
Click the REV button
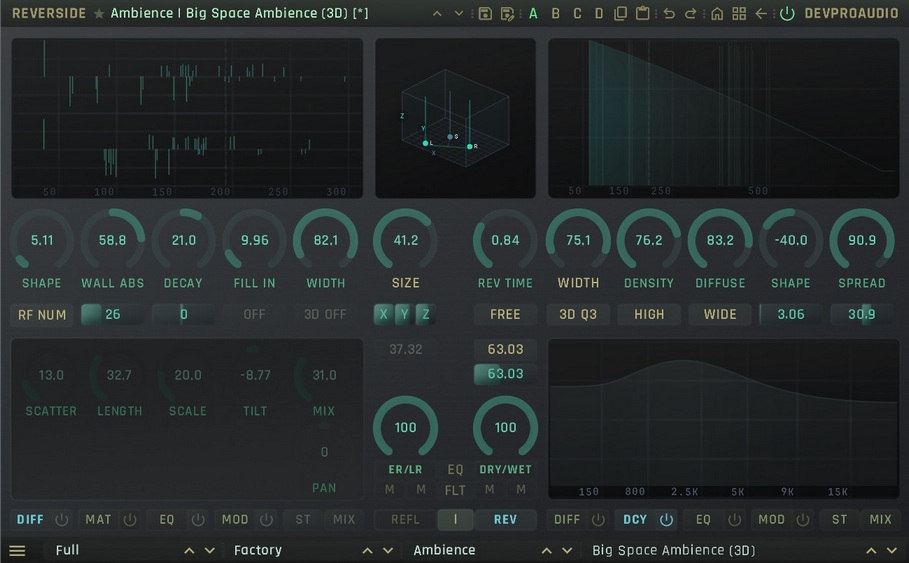pos(505,520)
